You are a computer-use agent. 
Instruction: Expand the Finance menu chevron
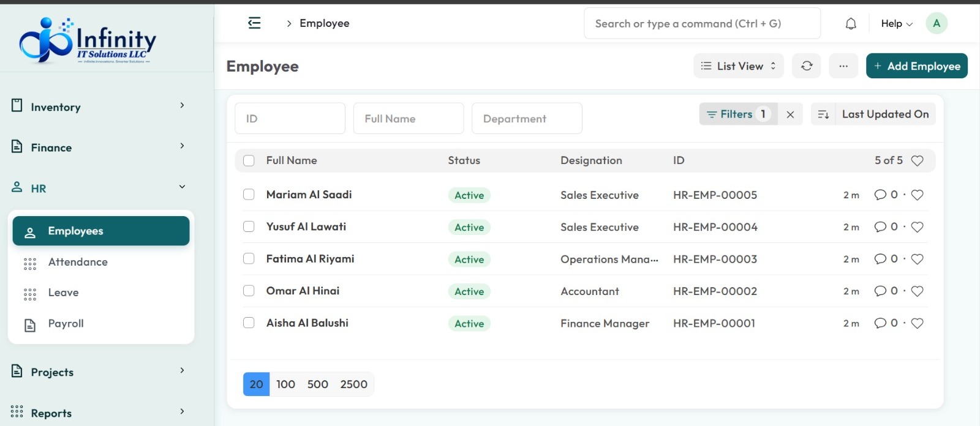click(x=182, y=146)
